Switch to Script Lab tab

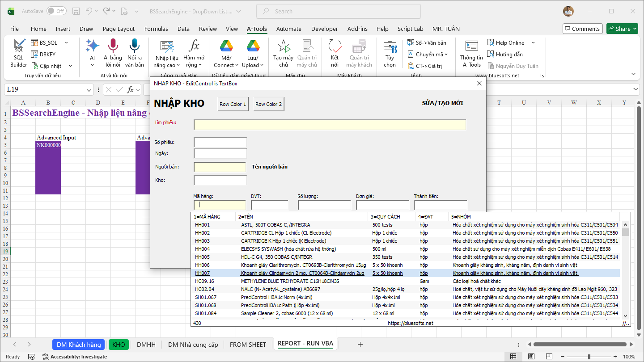click(x=410, y=29)
